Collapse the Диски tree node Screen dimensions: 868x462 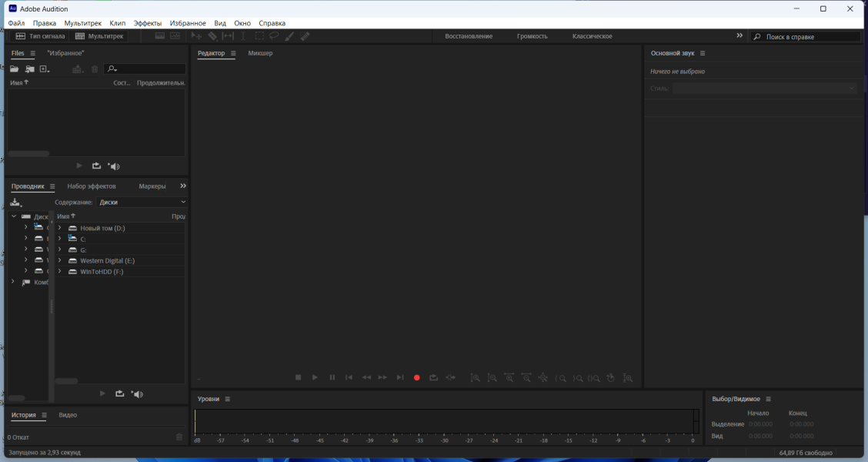(14, 216)
